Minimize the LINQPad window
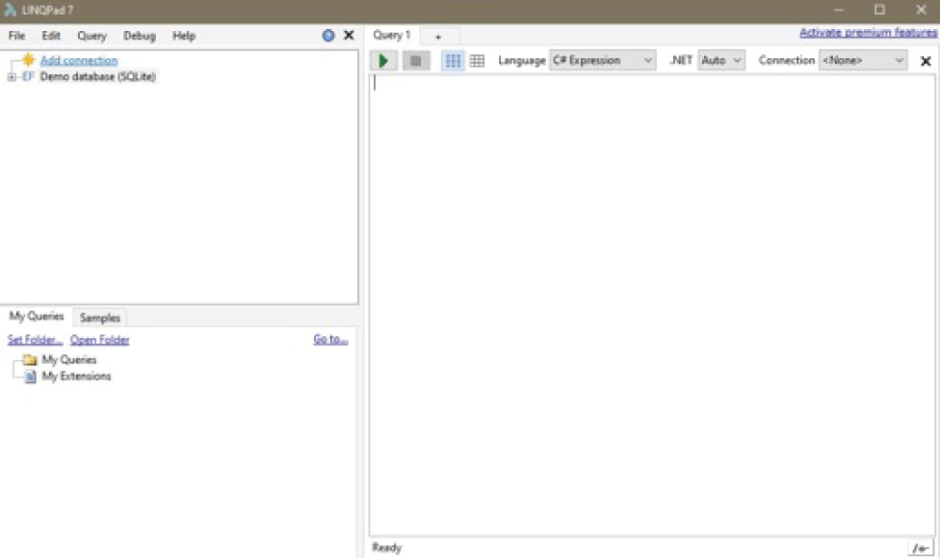Image resolution: width=940 pixels, height=560 pixels. point(838,9)
